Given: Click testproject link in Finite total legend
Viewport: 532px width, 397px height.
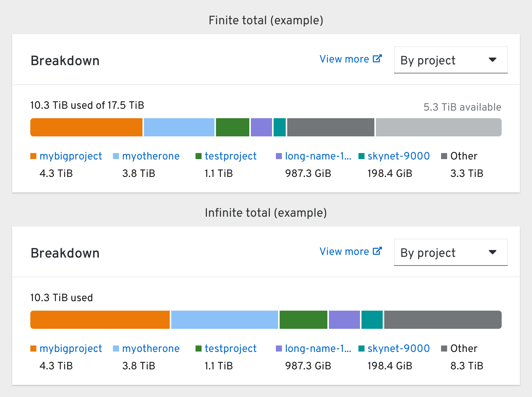Looking at the screenshot, I should pyautogui.click(x=231, y=156).
